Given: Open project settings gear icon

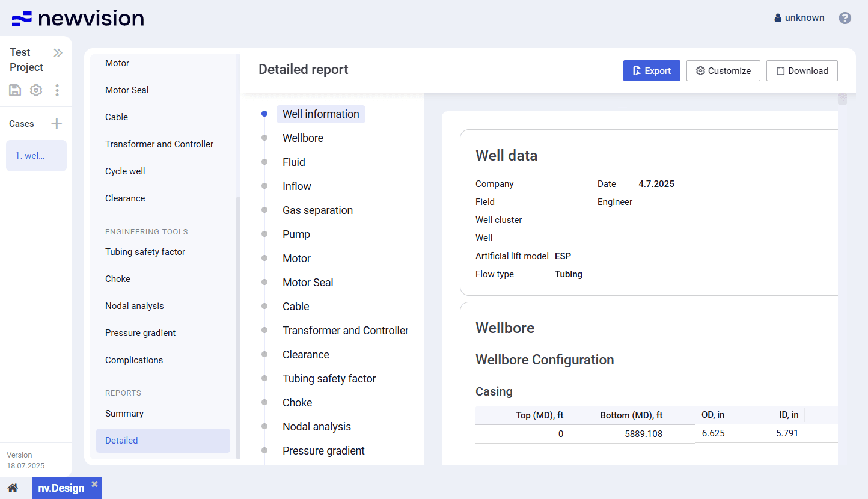Looking at the screenshot, I should point(36,90).
